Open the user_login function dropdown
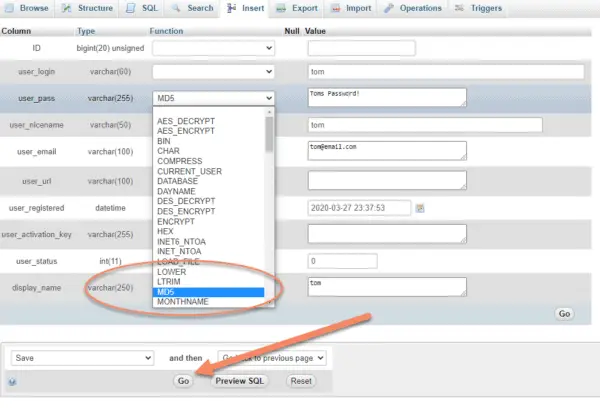The height and width of the screenshot is (408, 600). [x=213, y=72]
